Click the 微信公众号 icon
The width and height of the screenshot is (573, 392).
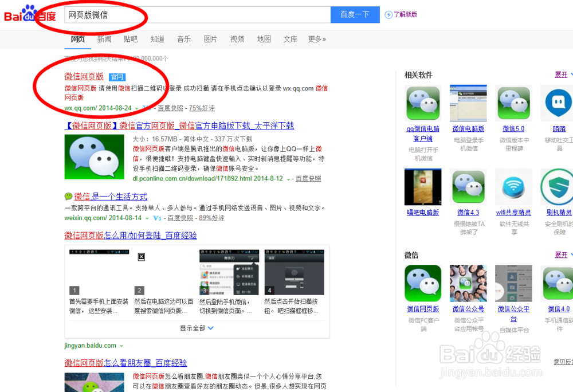pos(468,283)
